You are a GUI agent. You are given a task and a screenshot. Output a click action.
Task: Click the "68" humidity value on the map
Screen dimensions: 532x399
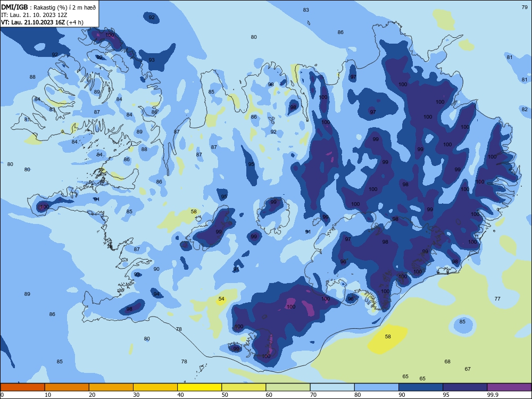(447, 362)
